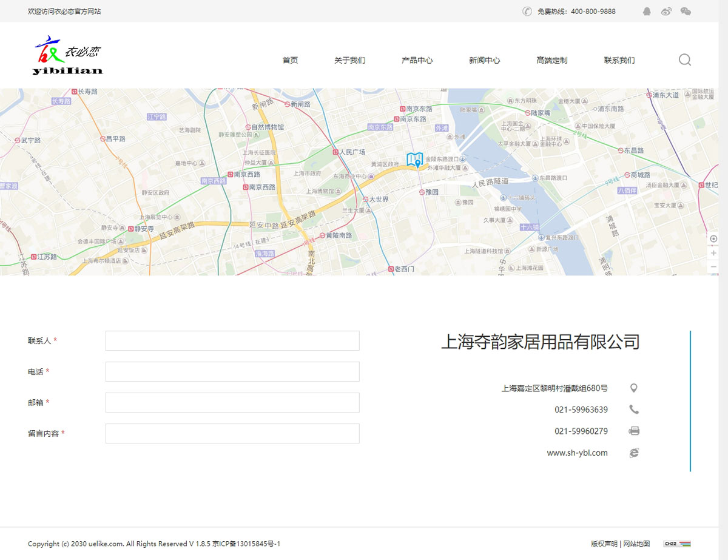Open the 高端定制 menu item

click(x=551, y=60)
